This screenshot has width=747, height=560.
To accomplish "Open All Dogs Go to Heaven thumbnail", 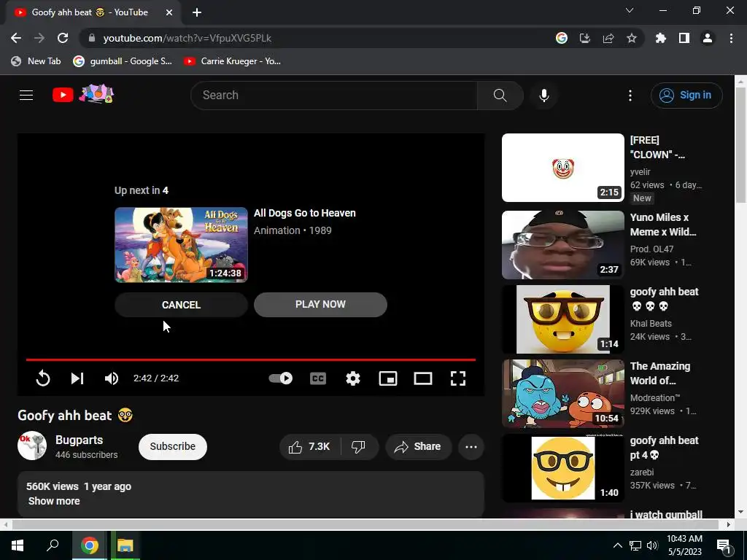I will tap(181, 245).
